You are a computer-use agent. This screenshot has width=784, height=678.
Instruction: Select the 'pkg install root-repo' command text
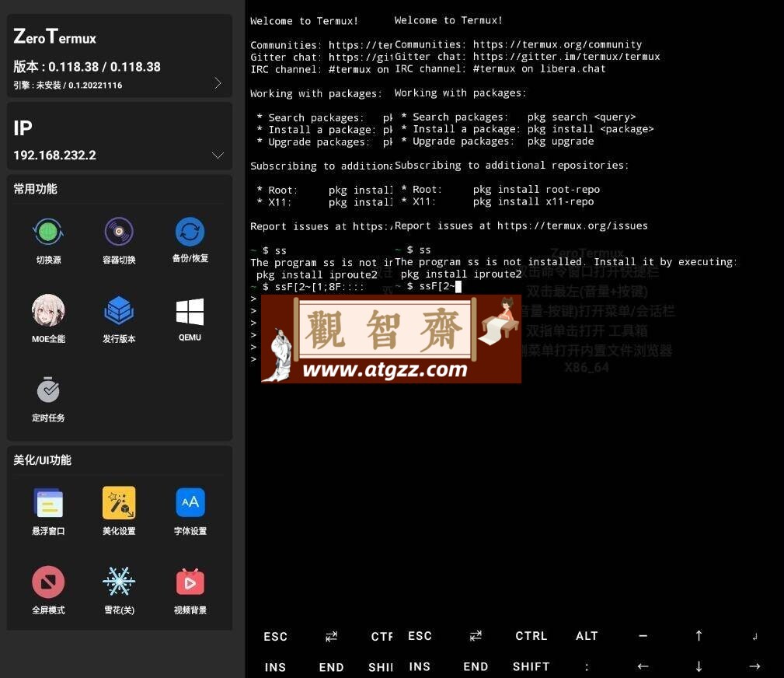pyautogui.click(x=536, y=190)
